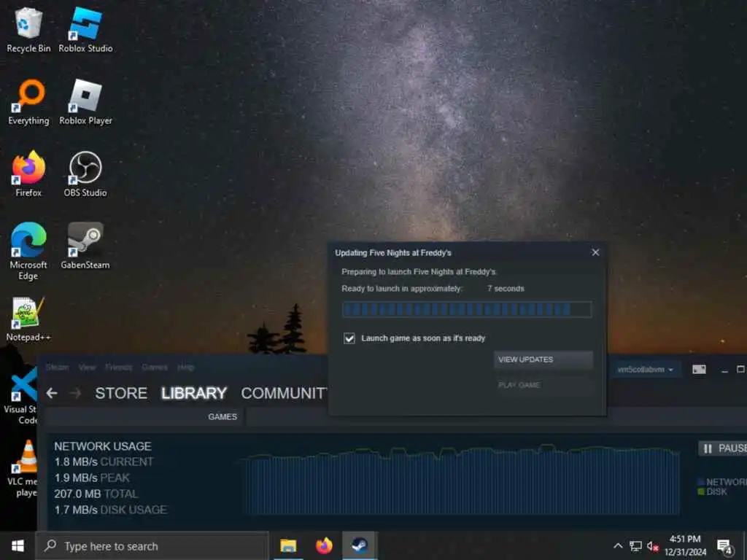Maximize the Steam window

(741, 370)
